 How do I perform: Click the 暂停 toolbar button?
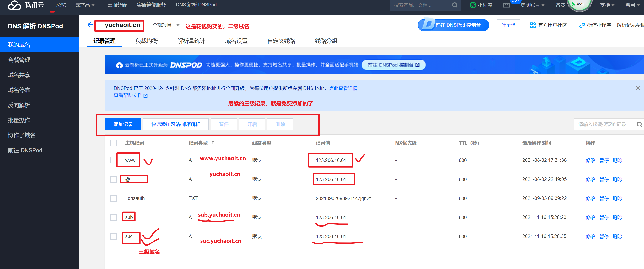[224, 124]
